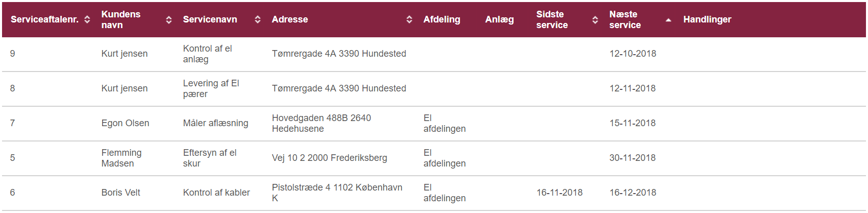Click the Anlæg column header
The height and width of the screenshot is (213, 868).
tap(499, 19)
